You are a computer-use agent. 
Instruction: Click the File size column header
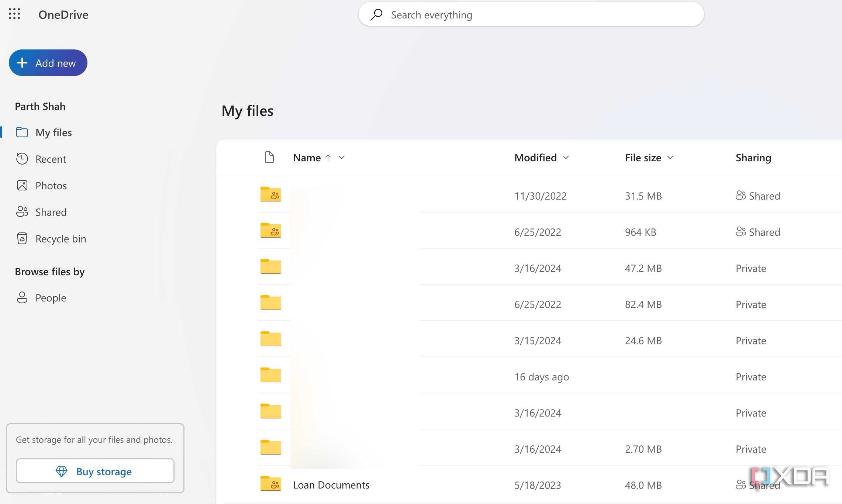point(643,158)
